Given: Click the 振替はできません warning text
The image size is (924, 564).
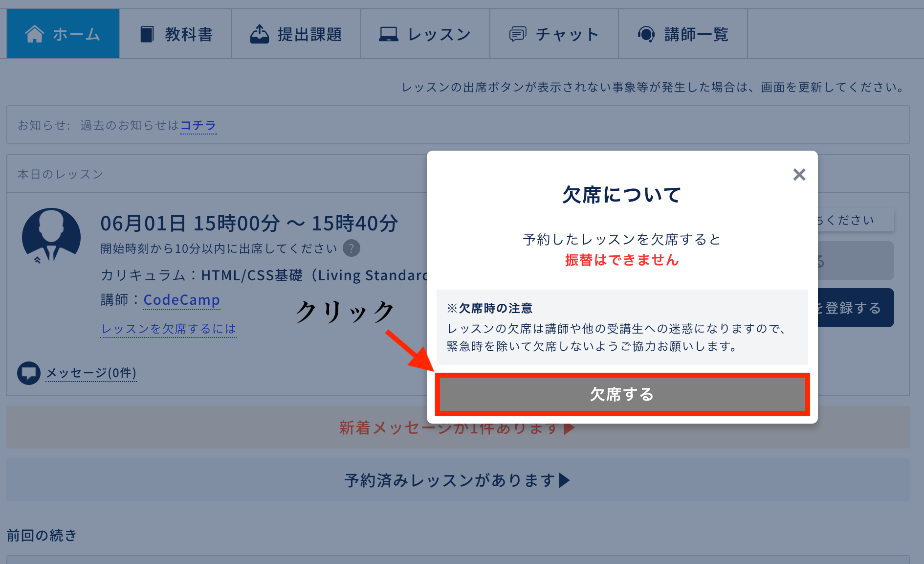Looking at the screenshot, I should (x=622, y=260).
